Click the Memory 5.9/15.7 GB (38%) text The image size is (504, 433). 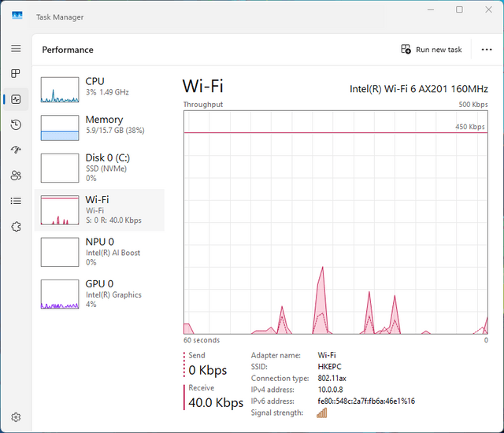click(115, 131)
